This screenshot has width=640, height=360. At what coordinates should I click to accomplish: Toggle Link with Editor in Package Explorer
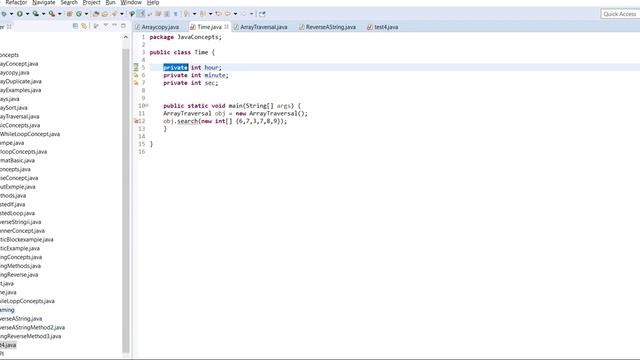tap(84, 26)
